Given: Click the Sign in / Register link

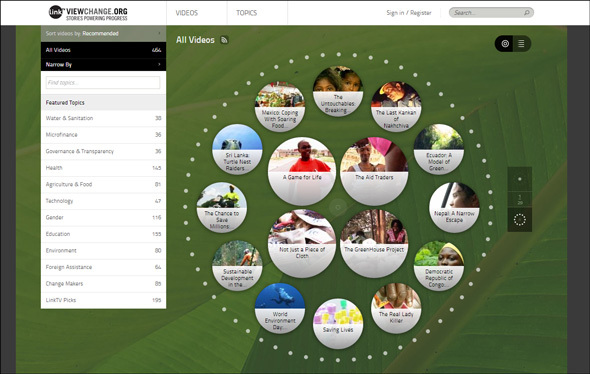Looking at the screenshot, I should point(409,13).
